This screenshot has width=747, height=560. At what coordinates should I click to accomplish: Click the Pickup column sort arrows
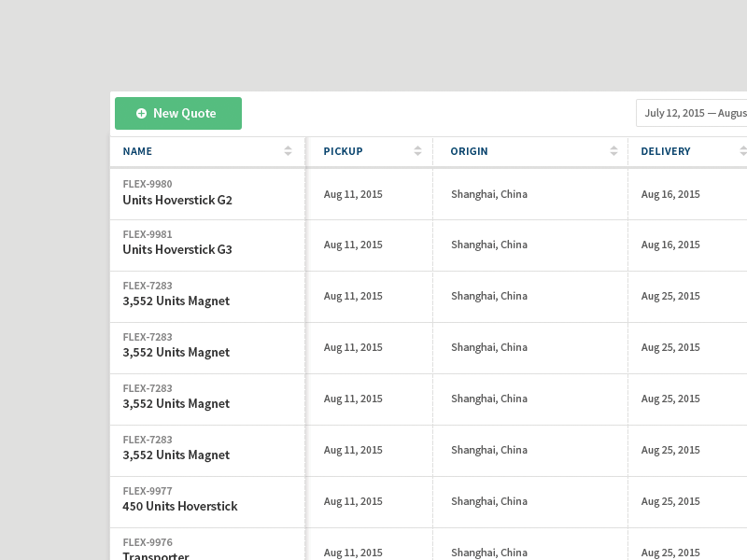(417, 151)
